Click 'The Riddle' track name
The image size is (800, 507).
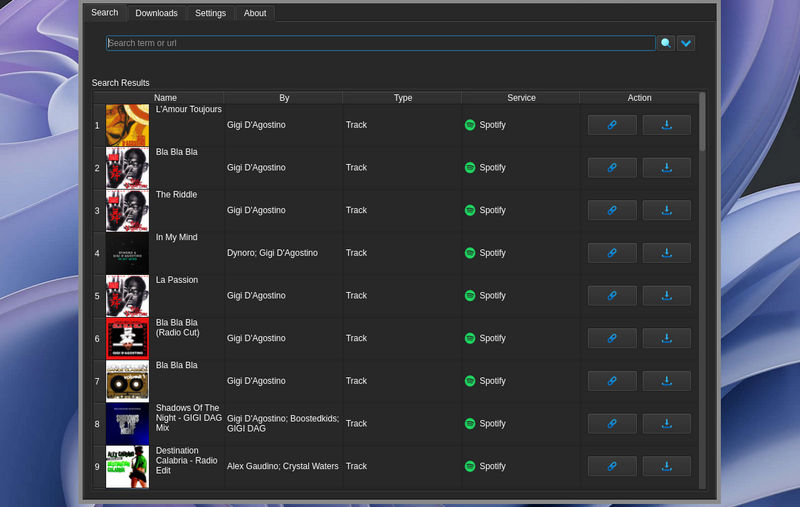click(176, 195)
